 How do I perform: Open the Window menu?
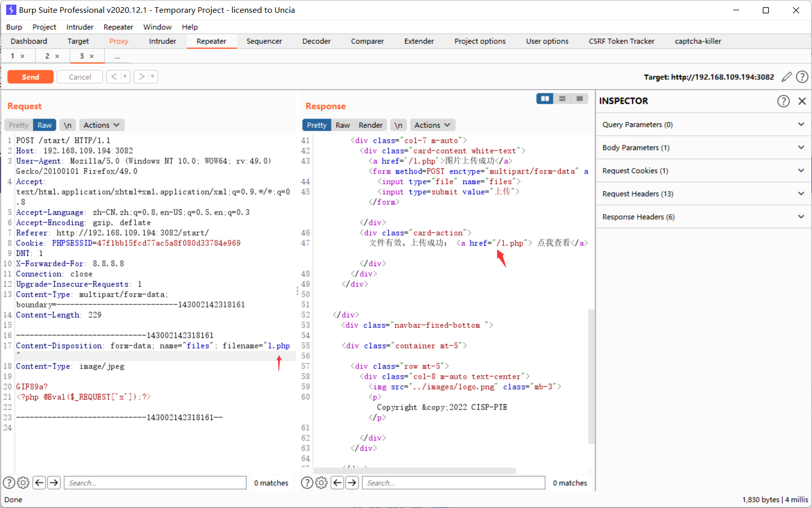157,27
